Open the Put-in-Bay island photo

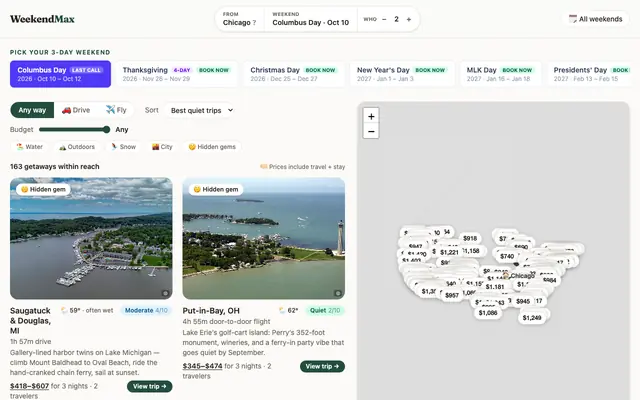(264, 238)
